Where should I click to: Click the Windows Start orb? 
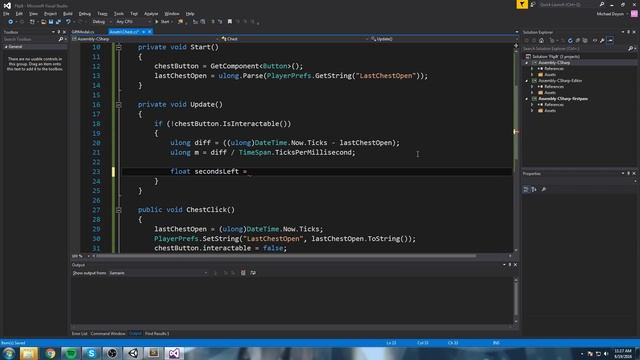coord(9,353)
